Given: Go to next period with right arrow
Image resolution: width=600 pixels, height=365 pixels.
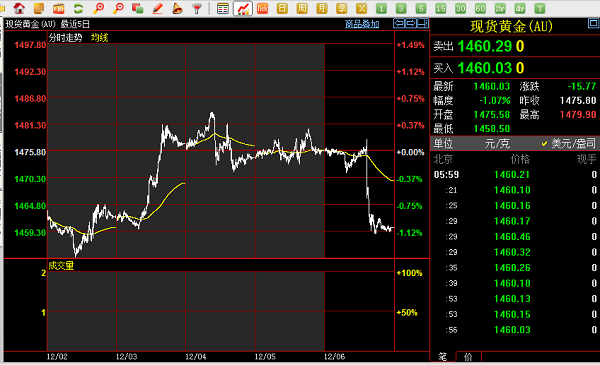Looking at the screenshot, I should 411,23.
